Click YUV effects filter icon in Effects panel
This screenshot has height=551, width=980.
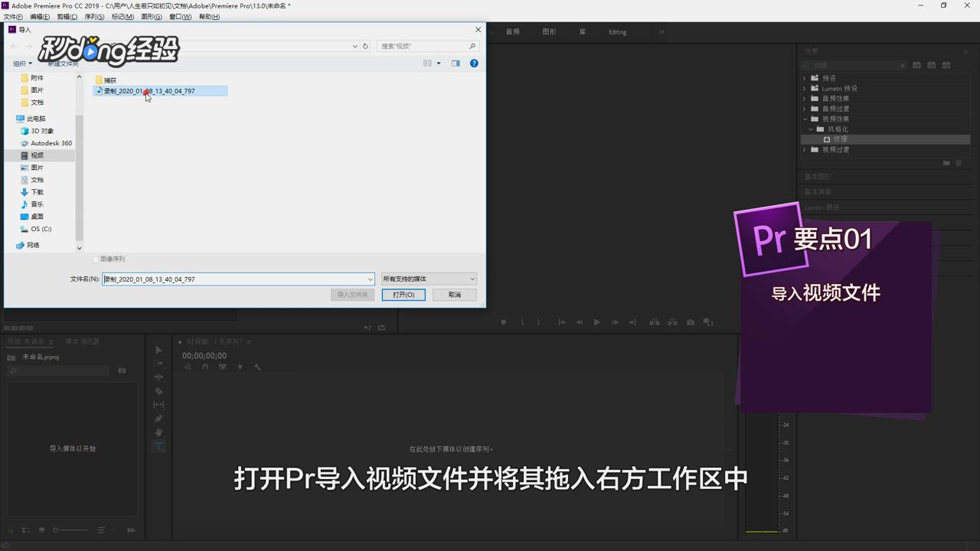(x=946, y=65)
